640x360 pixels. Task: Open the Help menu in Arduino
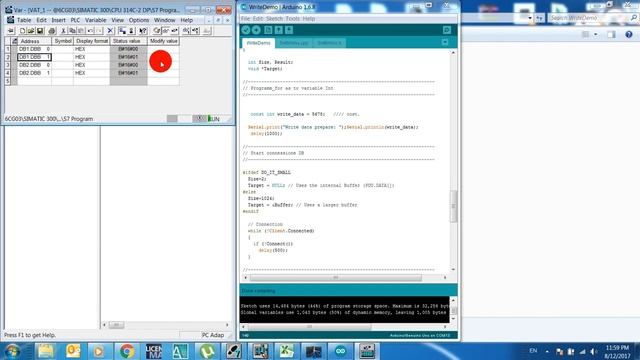pos(309,19)
